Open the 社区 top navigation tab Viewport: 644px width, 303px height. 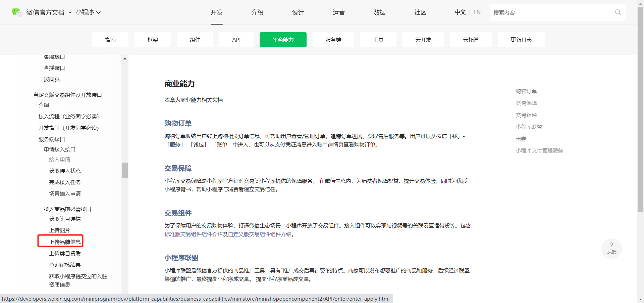(420, 12)
